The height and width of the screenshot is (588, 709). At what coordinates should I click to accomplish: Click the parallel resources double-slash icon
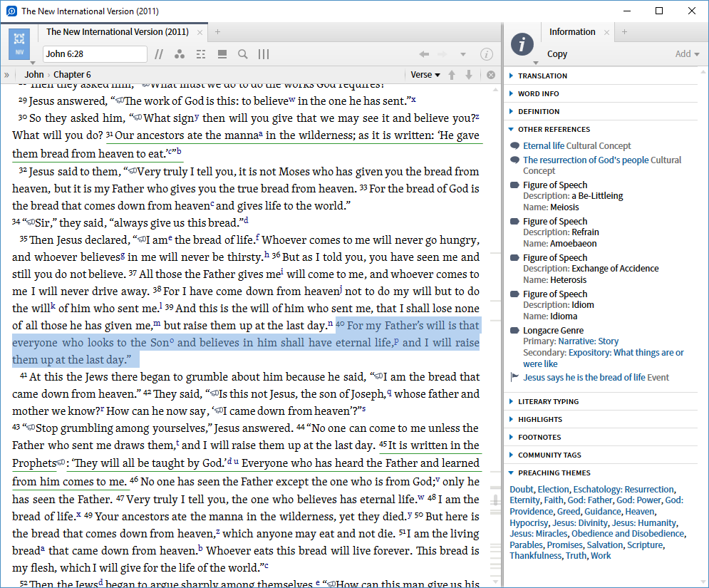[x=159, y=54]
